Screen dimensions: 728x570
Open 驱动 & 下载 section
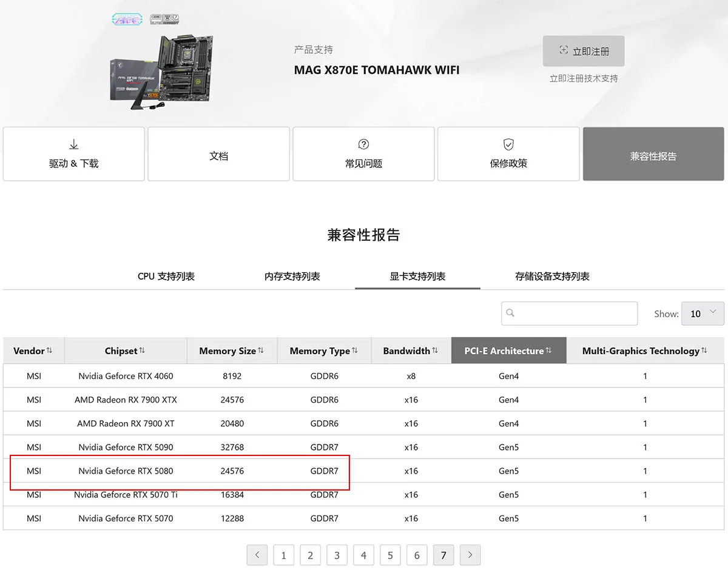tap(74, 154)
